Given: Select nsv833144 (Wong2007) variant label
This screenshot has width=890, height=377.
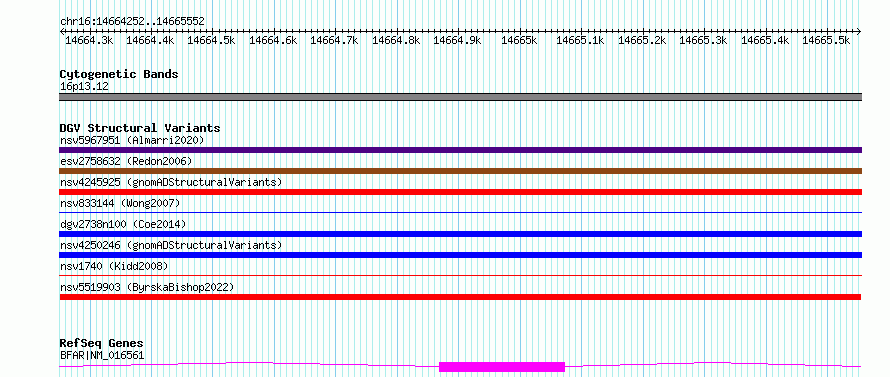Looking at the screenshot, I should click(x=120, y=203).
